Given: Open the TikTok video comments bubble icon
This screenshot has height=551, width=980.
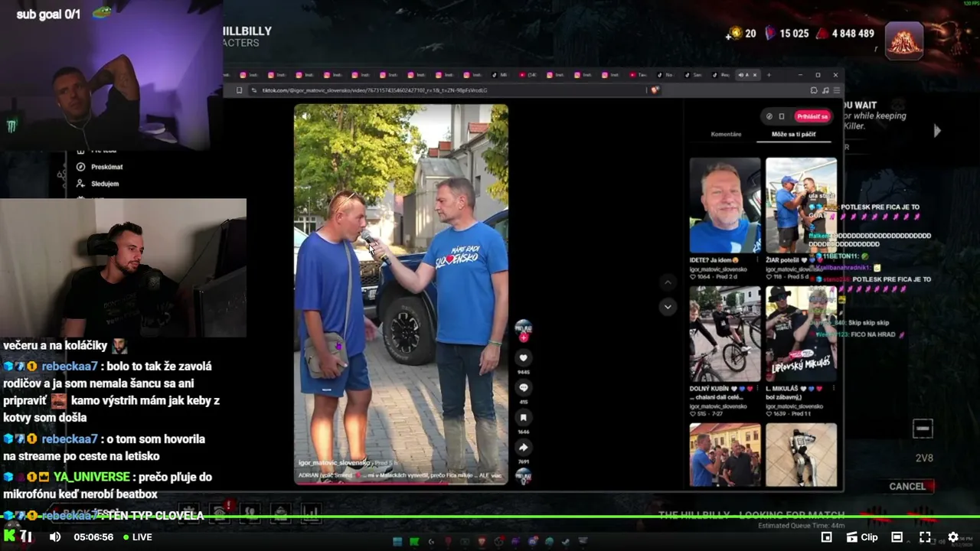Looking at the screenshot, I should pos(524,388).
